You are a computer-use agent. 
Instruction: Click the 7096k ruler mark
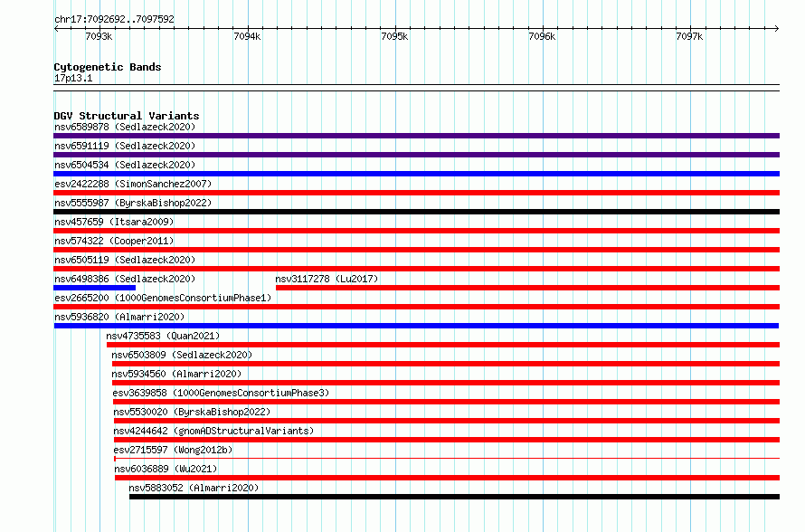pos(542,36)
